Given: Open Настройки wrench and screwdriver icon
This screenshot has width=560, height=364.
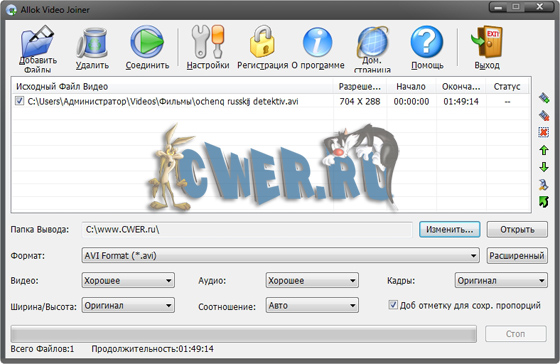Looking at the screenshot, I should point(208,42).
